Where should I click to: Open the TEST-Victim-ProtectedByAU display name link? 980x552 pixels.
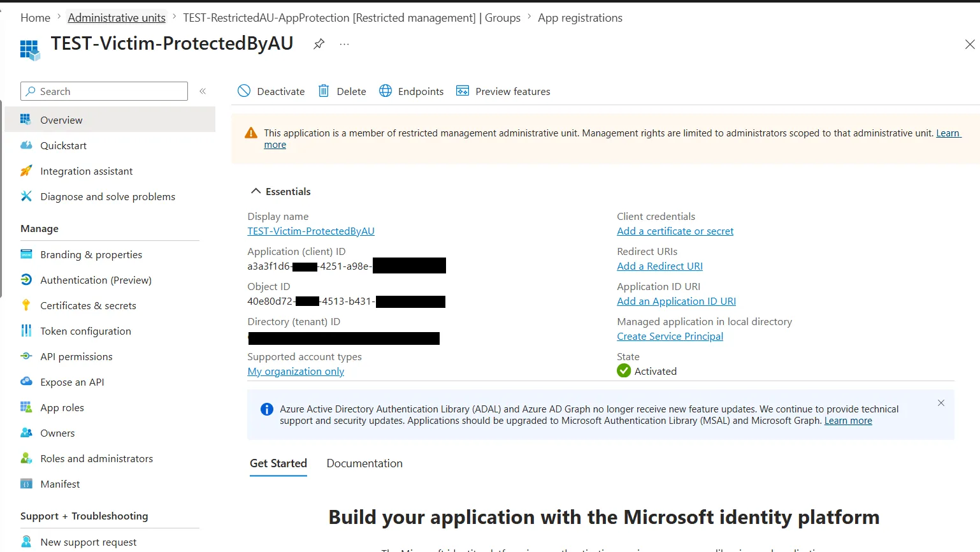[311, 231]
